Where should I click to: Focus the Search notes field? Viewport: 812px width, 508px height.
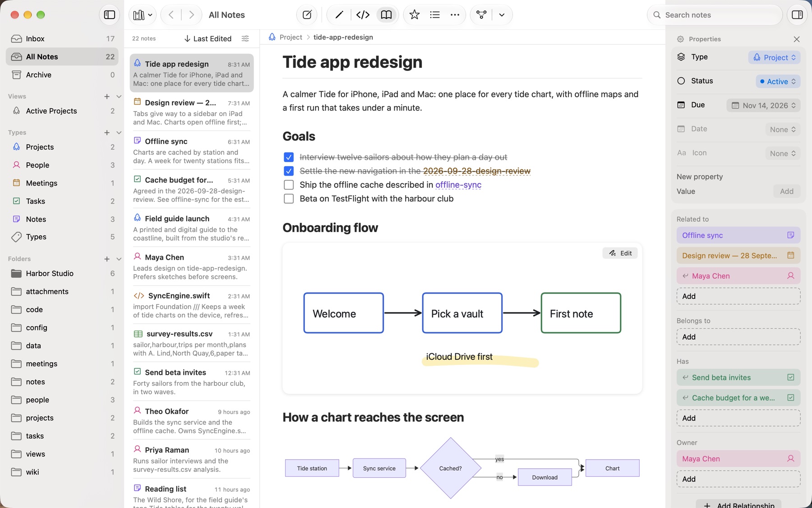pos(715,15)
